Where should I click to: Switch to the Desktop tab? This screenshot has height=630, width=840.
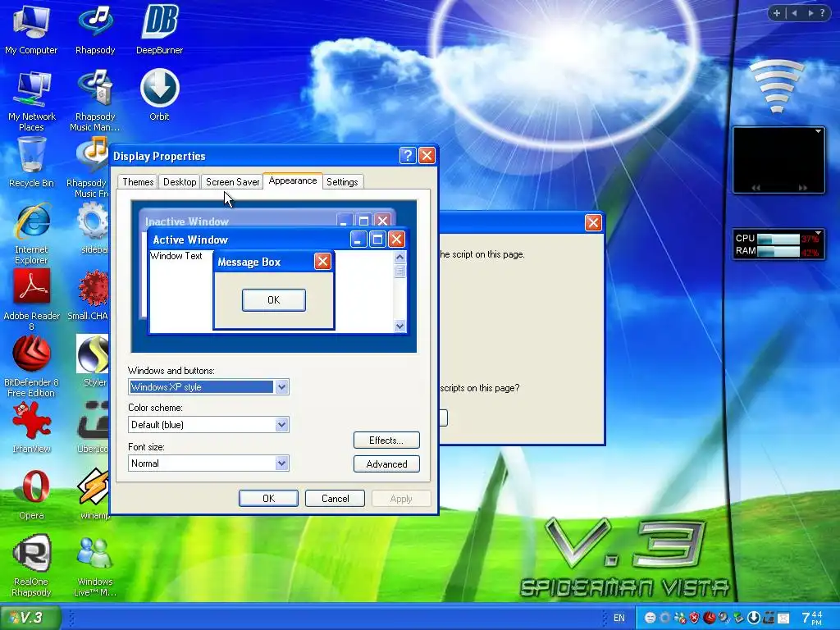(x=180, y=181)
